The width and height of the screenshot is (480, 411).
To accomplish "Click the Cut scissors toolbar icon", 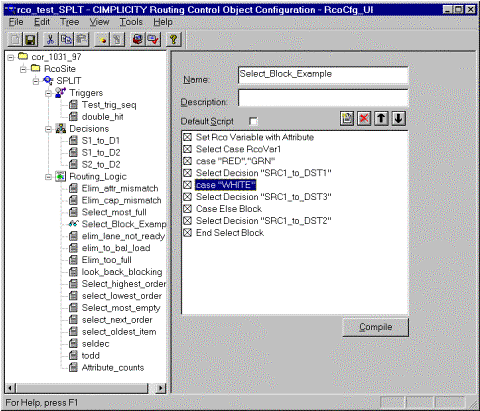I will (x=50, y=40).
